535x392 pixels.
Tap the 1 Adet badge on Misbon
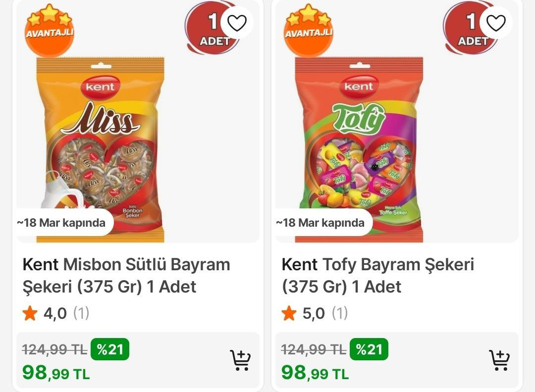(x=209, y=30)
